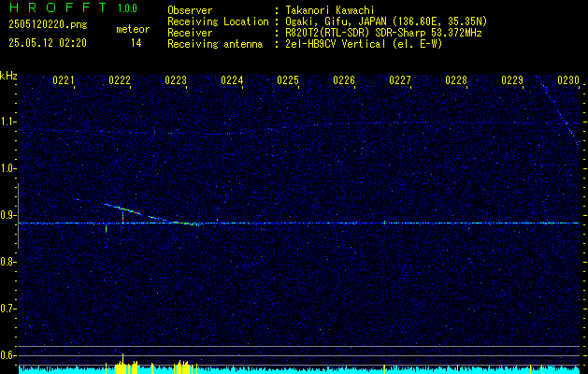
Task: Click the 0222 time marker
Action: [x=120, y=80]
